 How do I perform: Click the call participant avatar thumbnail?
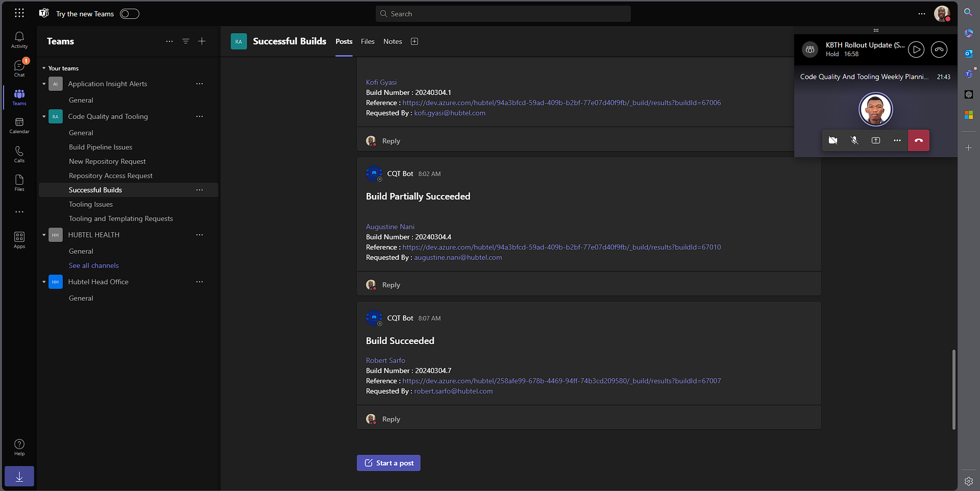click(875, 109)
